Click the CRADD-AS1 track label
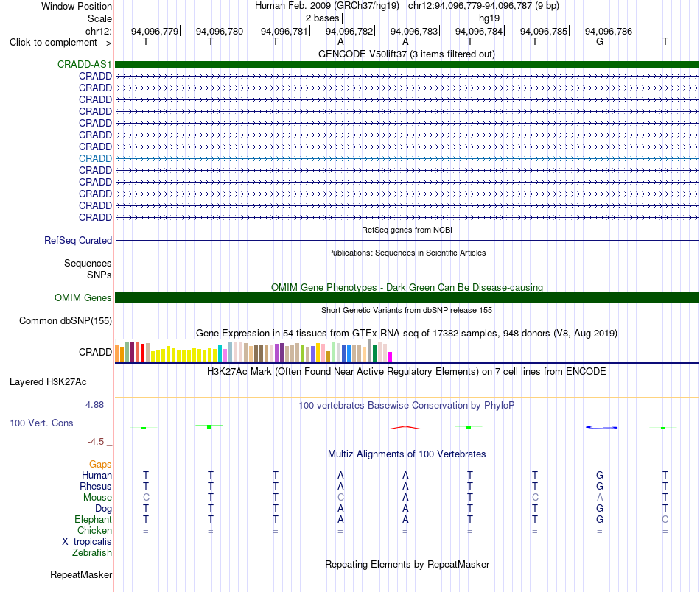This screenshot has height=592, width=700. pos(85,64)
